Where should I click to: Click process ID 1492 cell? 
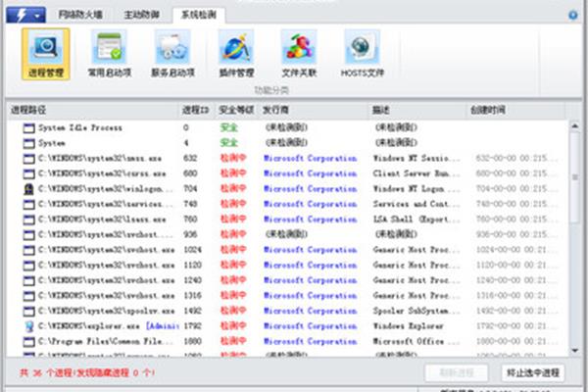click(192, 311)
